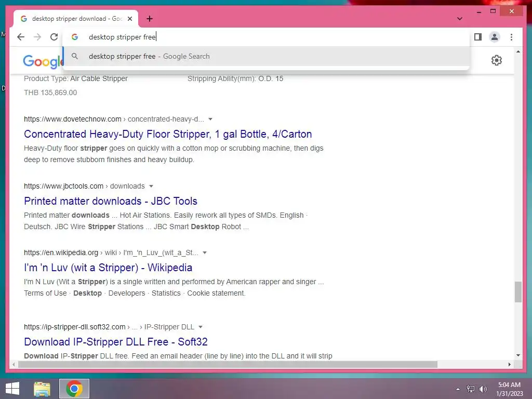
Task: Show hidden system tray icons
Action: coord(458,389)
